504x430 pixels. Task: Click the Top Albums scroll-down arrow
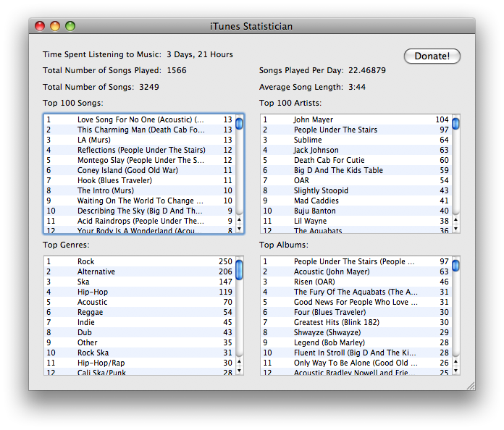pyautogui.click(x=455, y=371)
